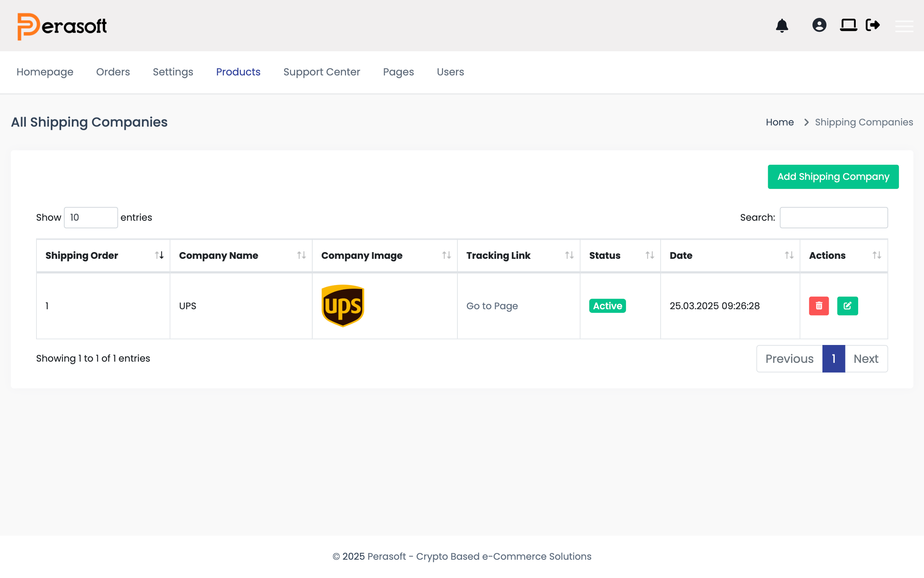Sort by Status column arrows
Viewport: 924px width, 578px height.
(x=649, y=255)
